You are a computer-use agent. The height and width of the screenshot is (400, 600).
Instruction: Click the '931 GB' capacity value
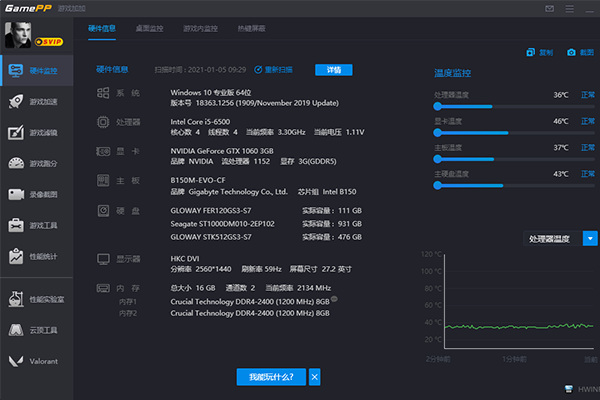350,224
